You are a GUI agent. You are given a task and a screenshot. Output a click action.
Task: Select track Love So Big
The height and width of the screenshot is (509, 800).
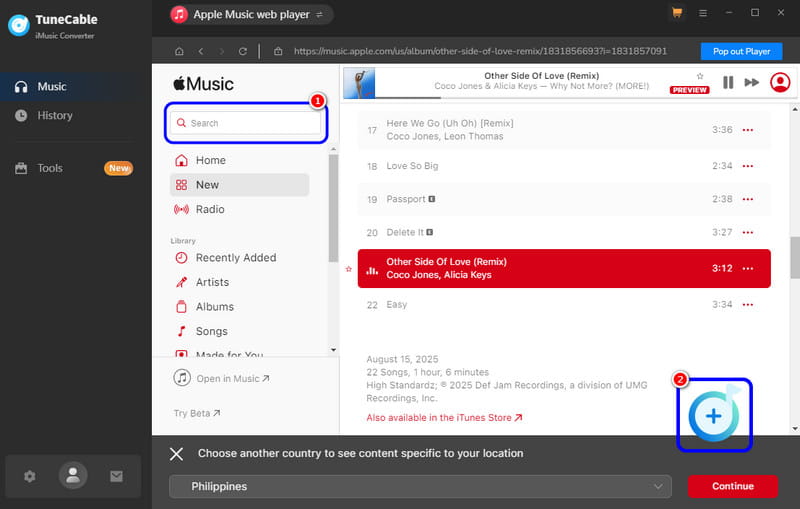564,166
